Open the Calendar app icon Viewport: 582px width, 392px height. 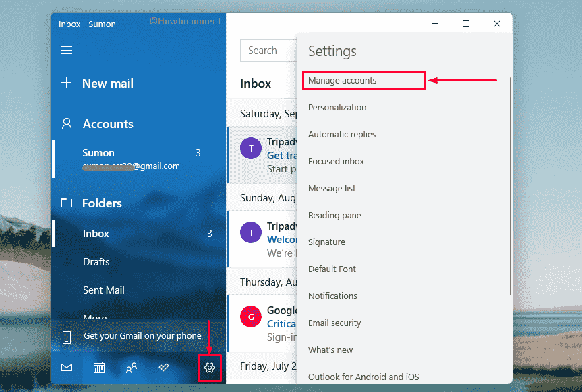(x=99, y=368)
